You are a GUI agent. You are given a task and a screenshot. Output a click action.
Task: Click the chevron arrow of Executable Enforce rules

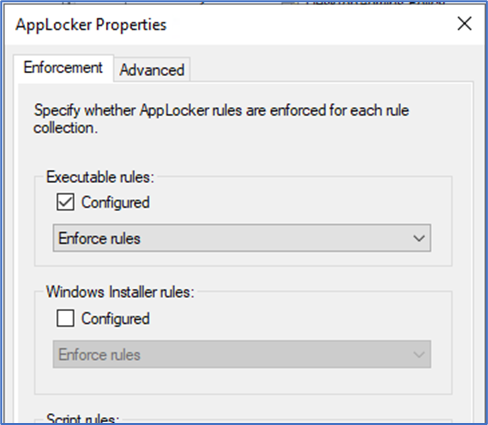(x=419, y=238)
